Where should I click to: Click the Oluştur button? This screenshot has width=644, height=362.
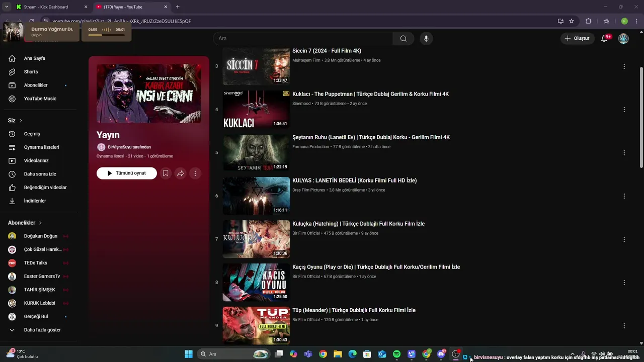pyautogui.click(x=577, y=39)
